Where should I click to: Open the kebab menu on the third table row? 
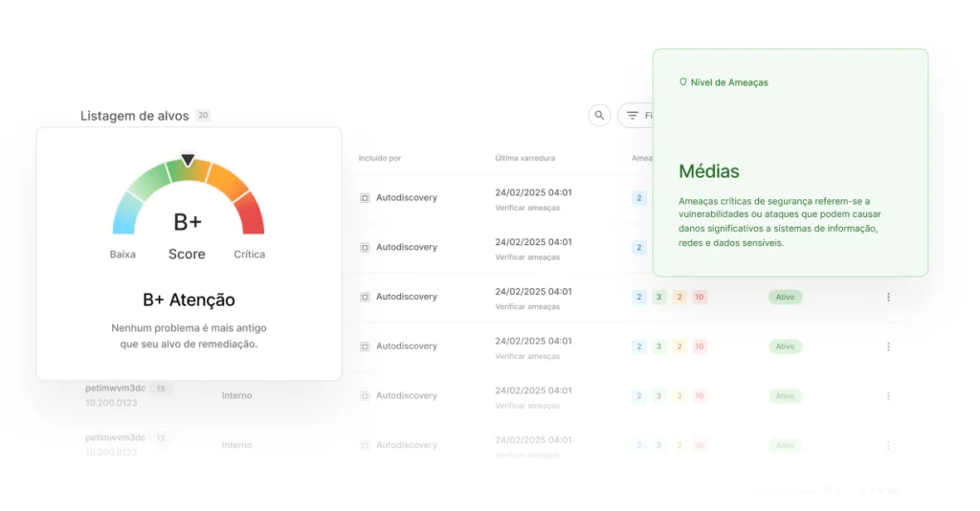(888, 298)
